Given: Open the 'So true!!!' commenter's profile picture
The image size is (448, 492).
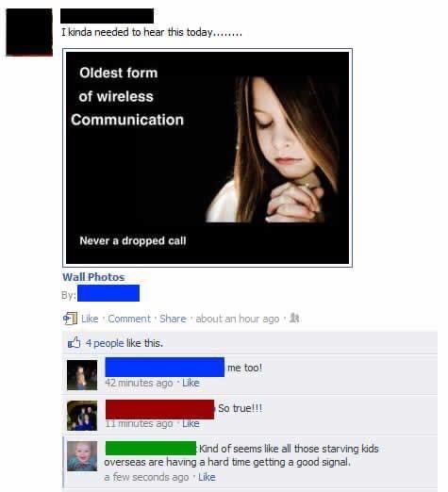Looking at the screenshot, I should click(82, 416).
